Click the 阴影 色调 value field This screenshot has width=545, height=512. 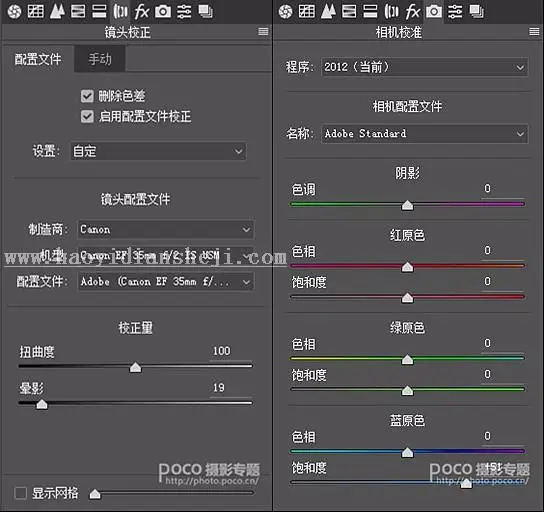[503, 189]
